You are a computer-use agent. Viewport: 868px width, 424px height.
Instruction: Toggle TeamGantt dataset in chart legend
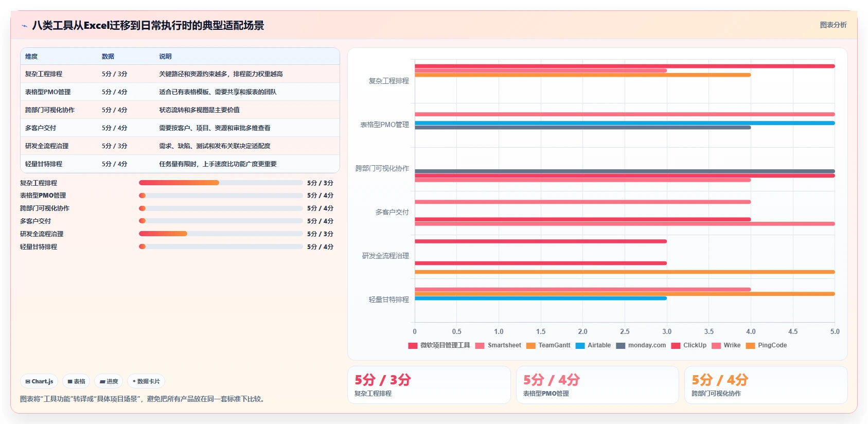point(548,345)
